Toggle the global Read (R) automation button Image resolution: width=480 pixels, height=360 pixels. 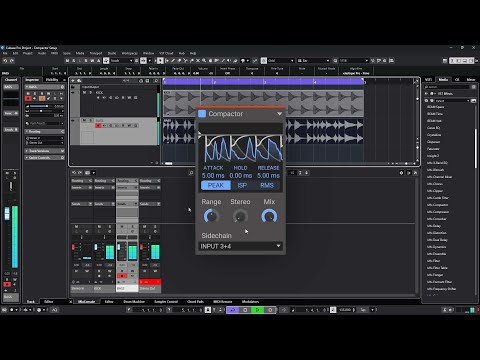86,61
